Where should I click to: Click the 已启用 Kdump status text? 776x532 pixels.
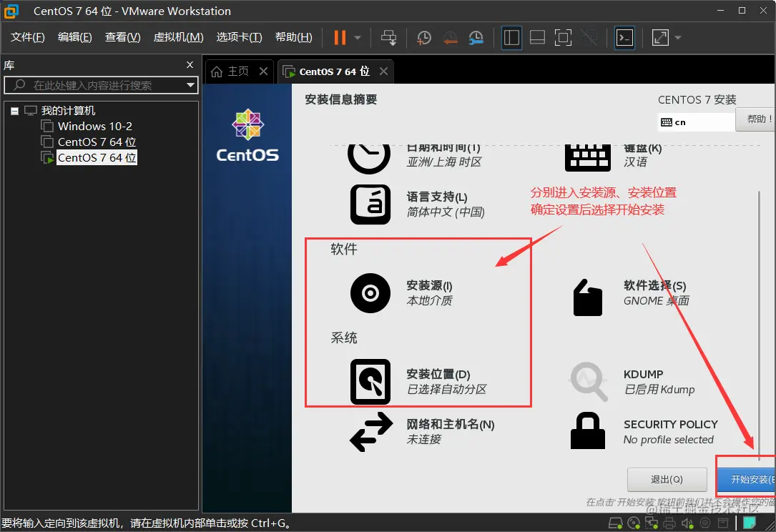659,390
